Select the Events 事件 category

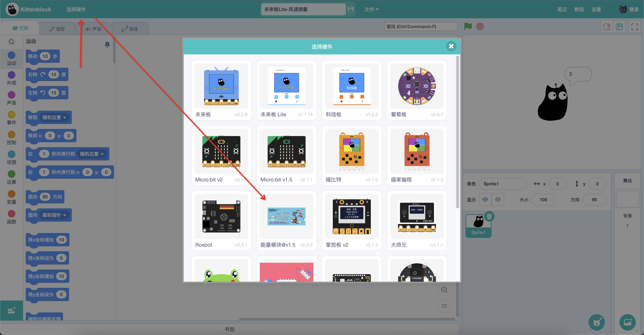(x=12, y=118)
